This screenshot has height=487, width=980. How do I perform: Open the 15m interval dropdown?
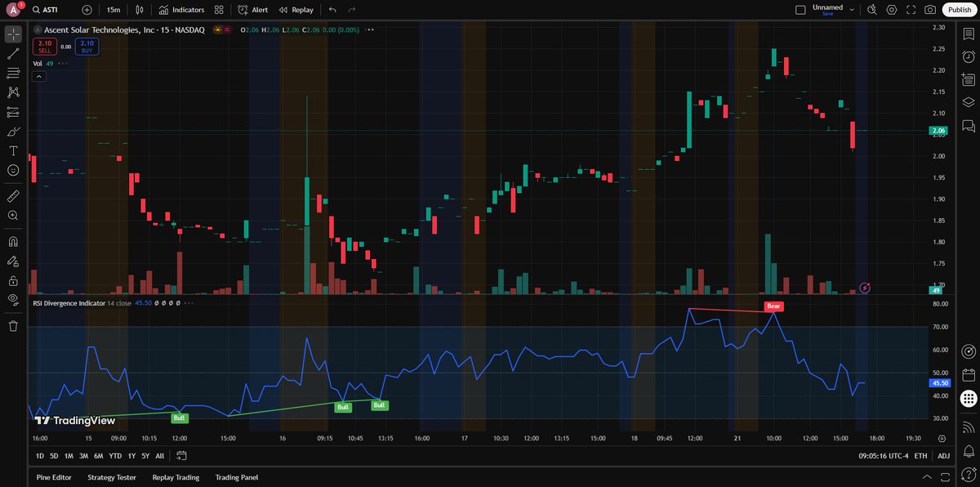[114, 10]
